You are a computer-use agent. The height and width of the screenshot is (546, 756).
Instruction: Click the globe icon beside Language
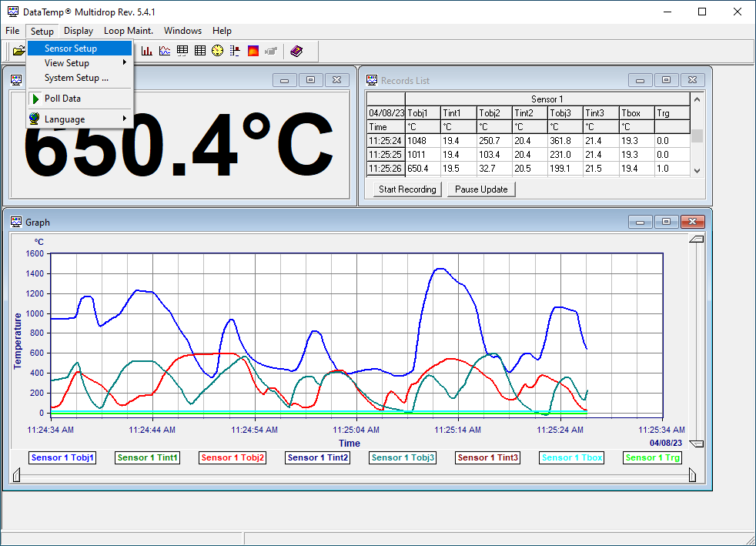point(34,119)
